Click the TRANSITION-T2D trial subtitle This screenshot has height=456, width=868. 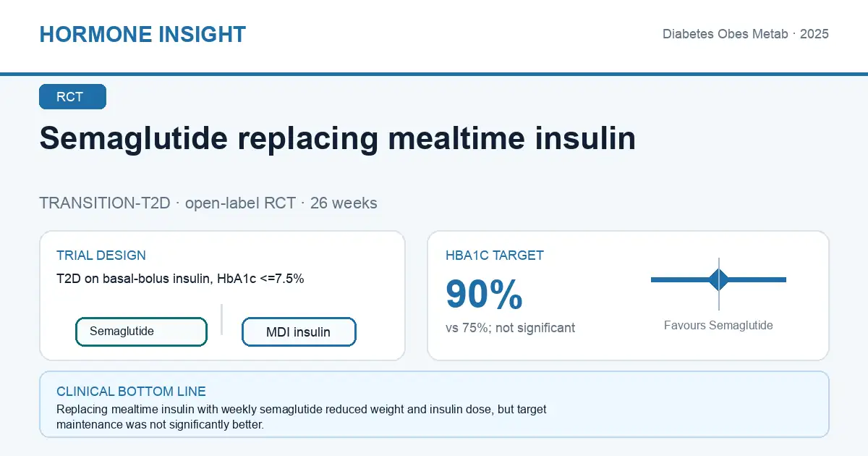[x=208, y=203]
